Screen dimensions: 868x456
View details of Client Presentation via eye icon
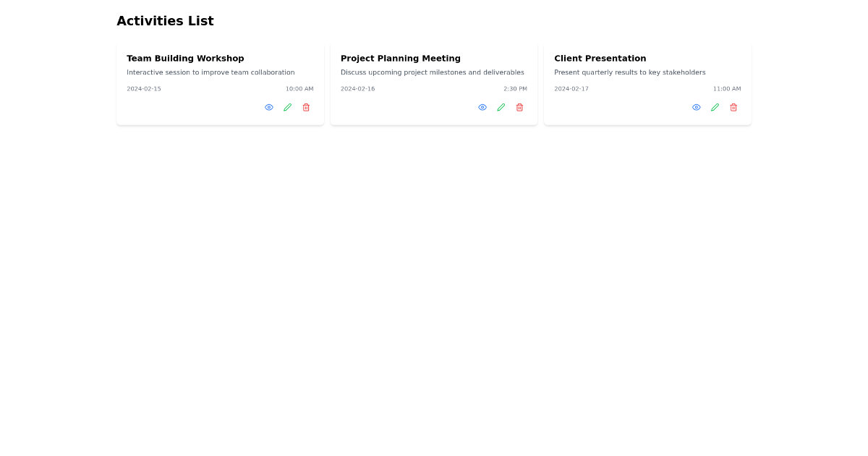[696, 107]
